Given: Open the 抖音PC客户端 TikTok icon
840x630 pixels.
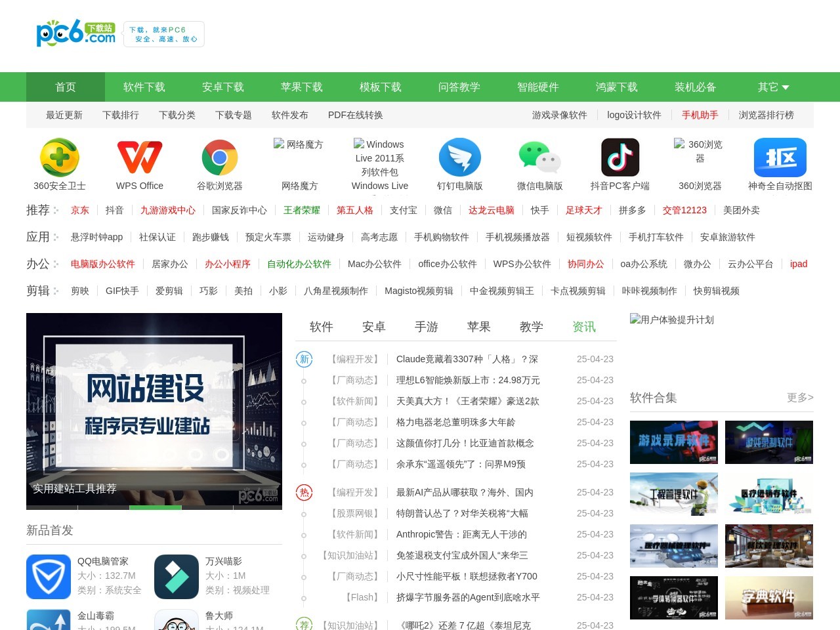Looking at the screenshot, I should tap(620, 157).
